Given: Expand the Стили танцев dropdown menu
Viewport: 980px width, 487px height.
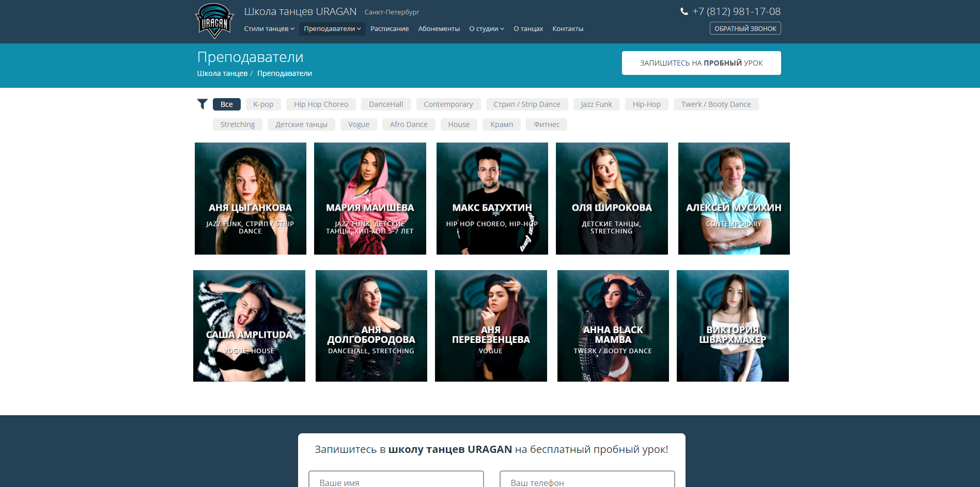Looking at the screenshot, I should [x=269, y=29].
